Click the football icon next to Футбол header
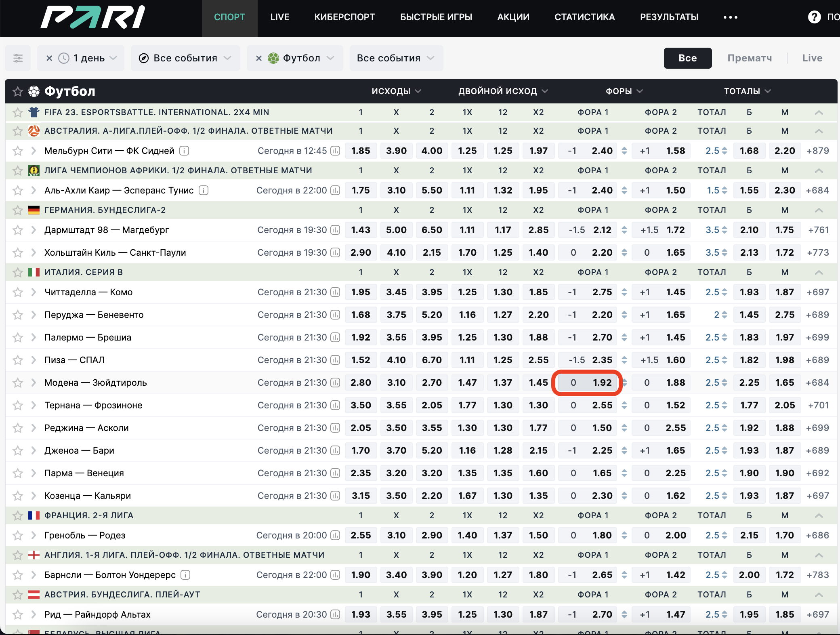The width and height of the screenshot is (840, 635). [34, 91]
